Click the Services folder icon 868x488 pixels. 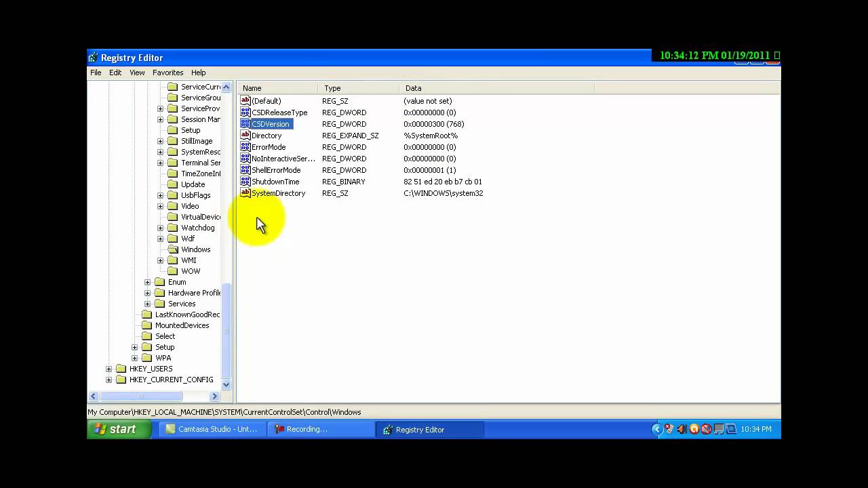(x=160, y=304)
